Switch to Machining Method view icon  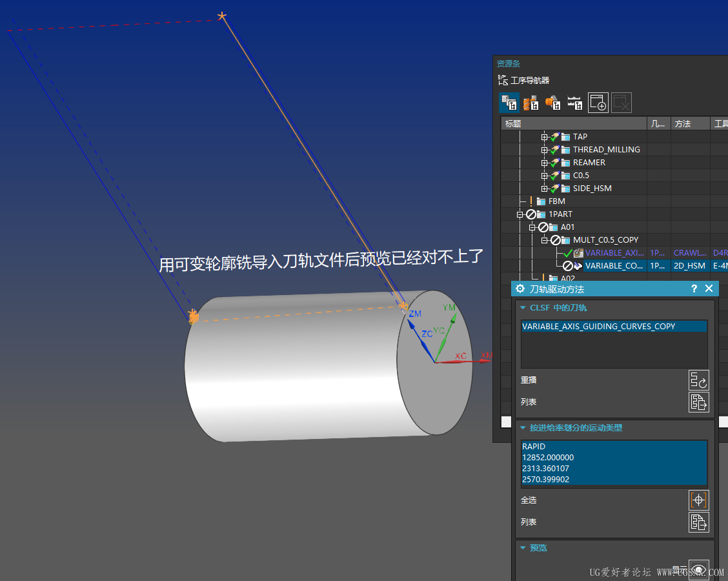click(x=575, y=103)
